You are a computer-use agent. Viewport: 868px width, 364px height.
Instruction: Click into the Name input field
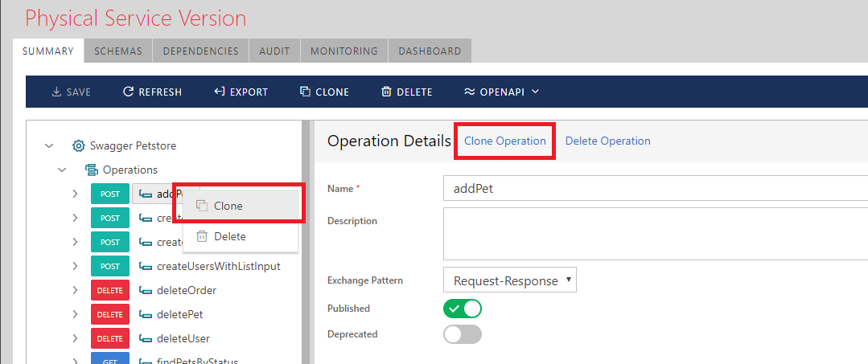tap(653, 189)
